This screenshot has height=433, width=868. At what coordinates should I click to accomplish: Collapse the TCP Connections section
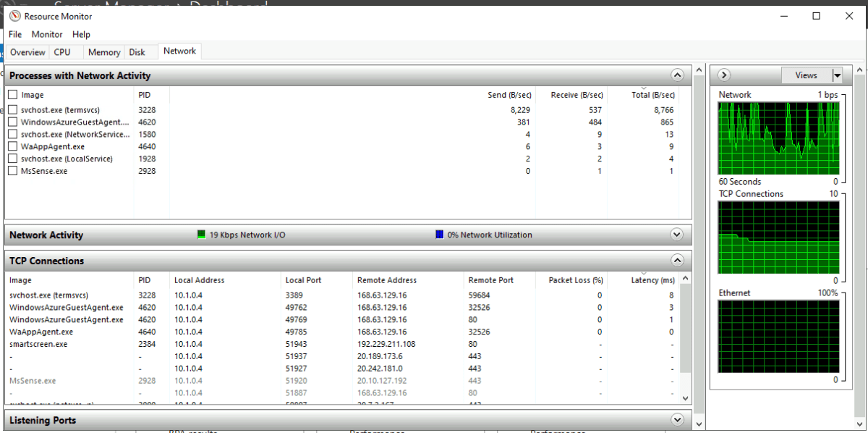pos(677,261)
